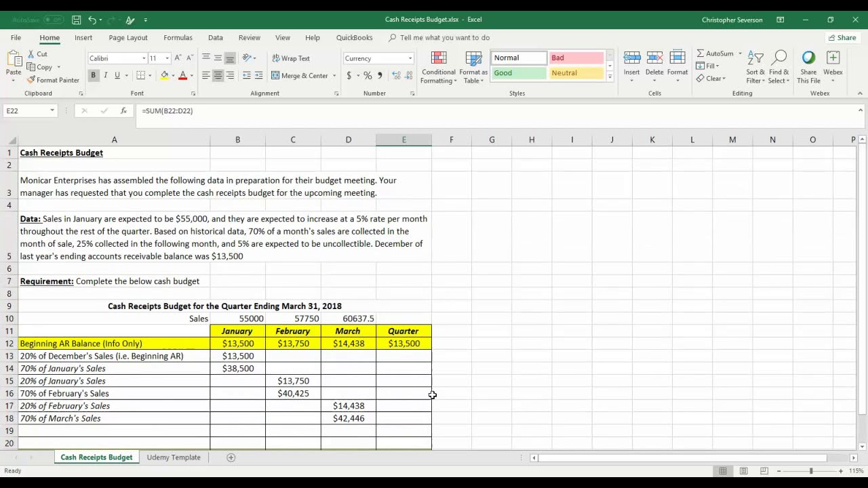The height and width of the screenshot is (488, 868).
Task: Click the Paste clipboard icon
Action: (x=14, y=59)
